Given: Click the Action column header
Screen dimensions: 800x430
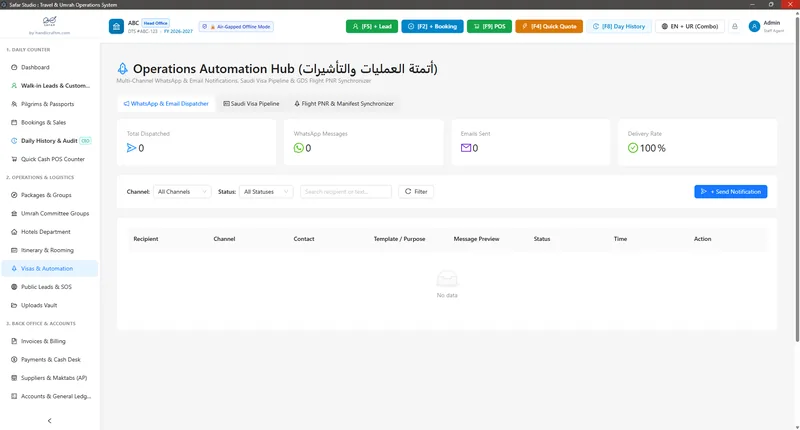Looking at the screenshot, I should coord(703,239).
